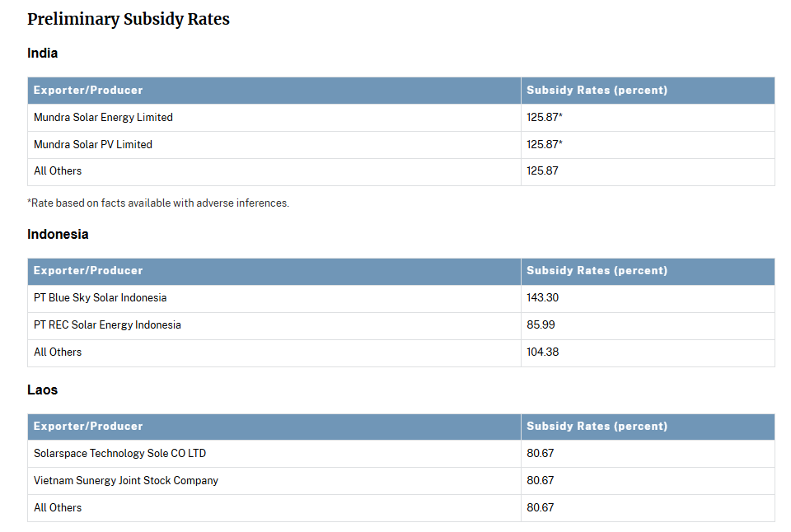The image size is (791, 532).
Task: Select the India section heading
Action: click(43, 54)
